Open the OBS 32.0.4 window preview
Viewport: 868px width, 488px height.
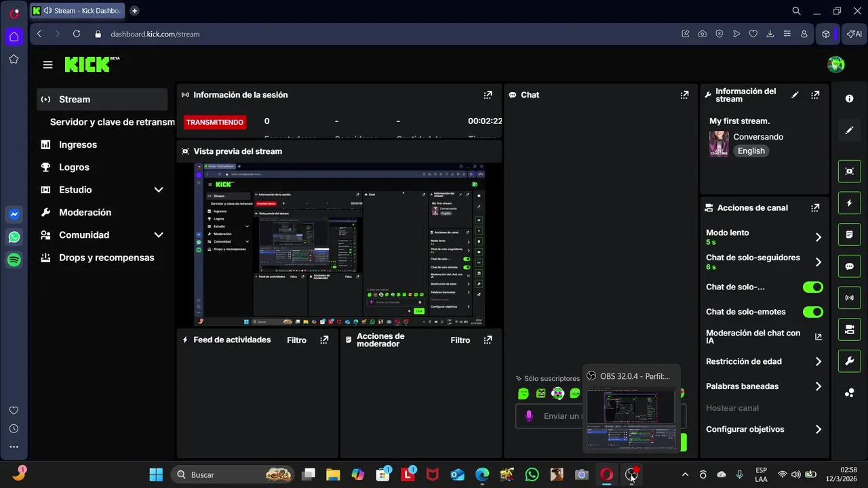click(631, 410)
